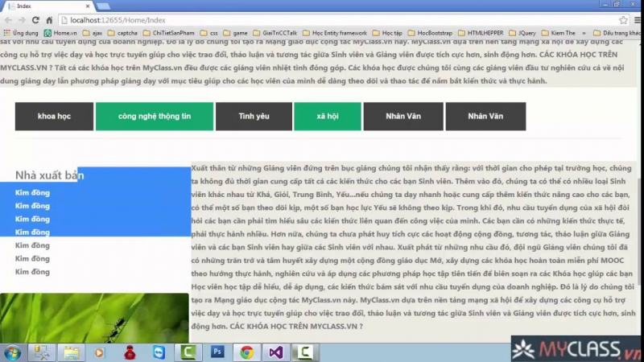Click the last 'Kim đồng' publisher link

32,272
